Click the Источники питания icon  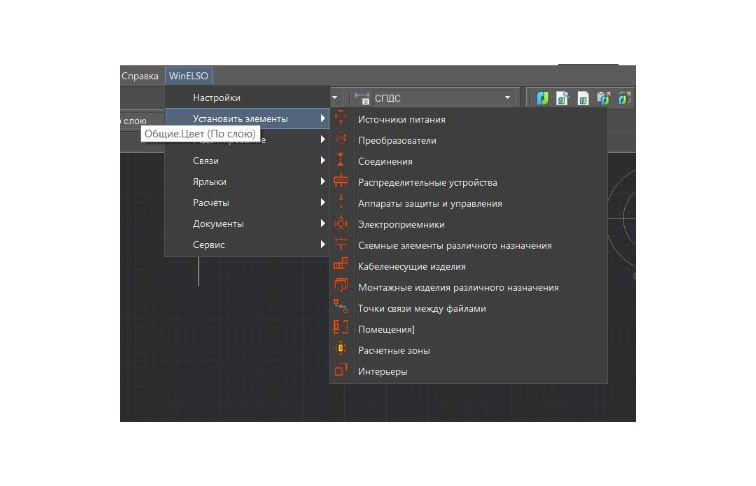341,119
